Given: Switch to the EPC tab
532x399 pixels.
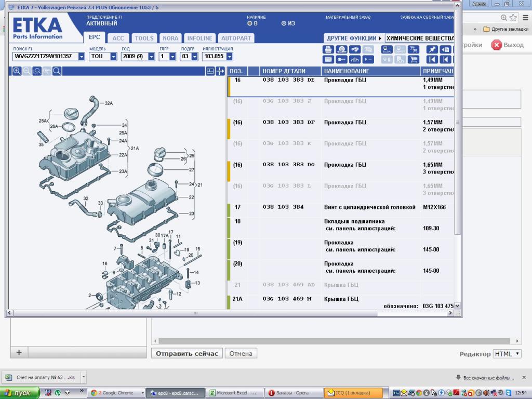Looking at the screenshot, I should click(x=95, y=37).
